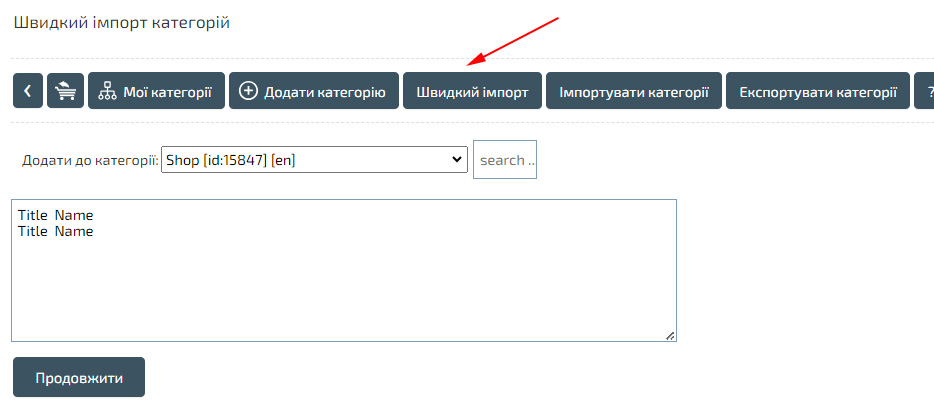The width and height of the screenshot is (934, 412).
Task: Click inside the category import textarea
Action: coord(343,290)
